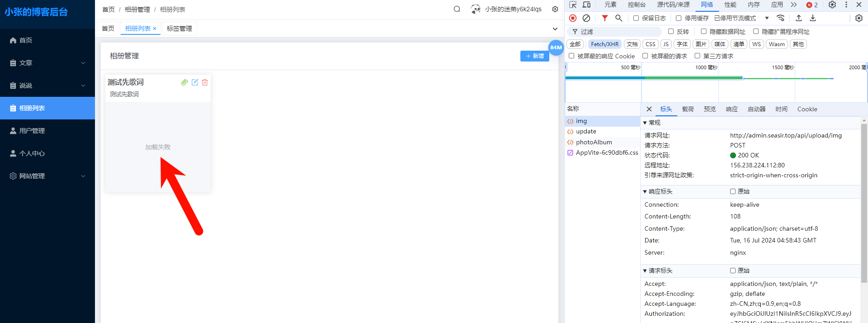Image resolution: width=868 pixels, height=323 pixels.
Task: Open the search icon in header
Action: click(x=457, y=9)
